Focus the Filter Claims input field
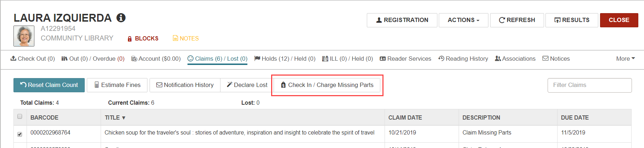The width and height of the screenshot is (644, 148). [x=589, y=85]
